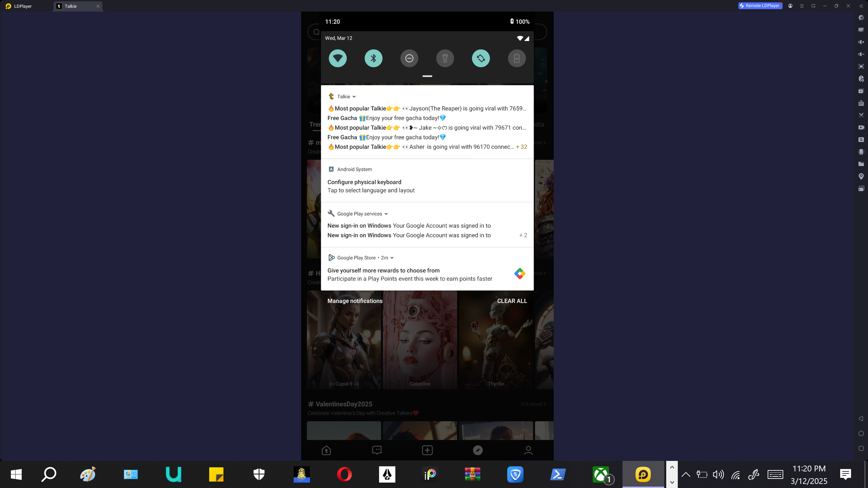Open the synchronizer arrows icon in sidebar

tap(861, 140)
